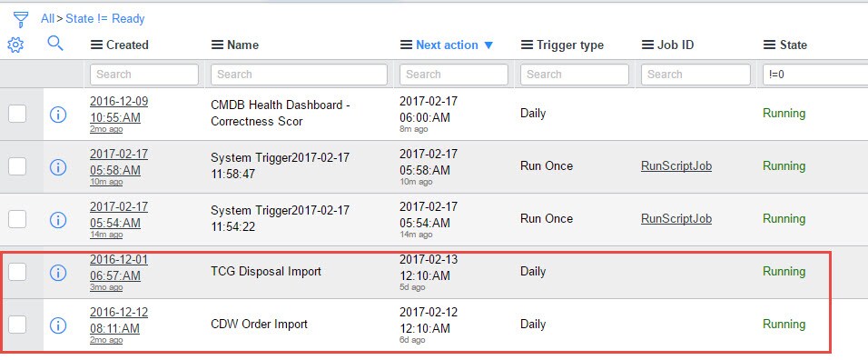Open the State column menu icon
The height and width of the screenshot is (360, 868).
769,45
